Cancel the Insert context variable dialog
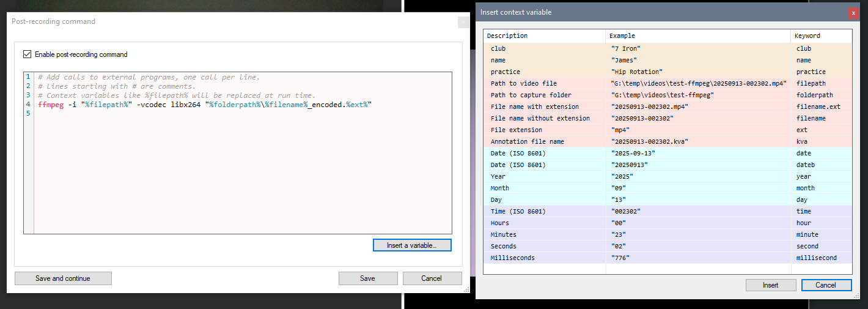868x309 pixels. (825, 285)
